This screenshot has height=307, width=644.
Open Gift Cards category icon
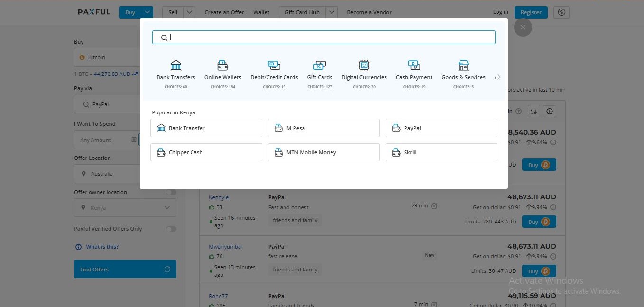tap(320, 65)
